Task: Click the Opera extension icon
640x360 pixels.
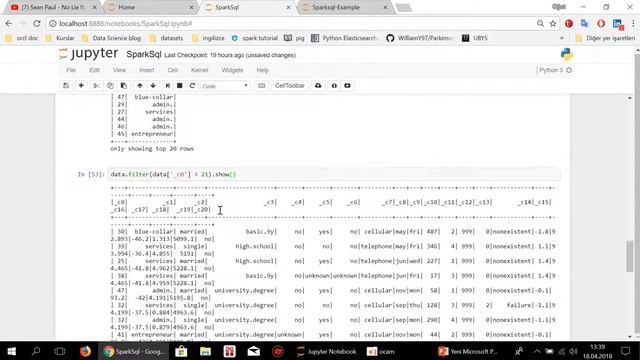Action: [601, 24]
